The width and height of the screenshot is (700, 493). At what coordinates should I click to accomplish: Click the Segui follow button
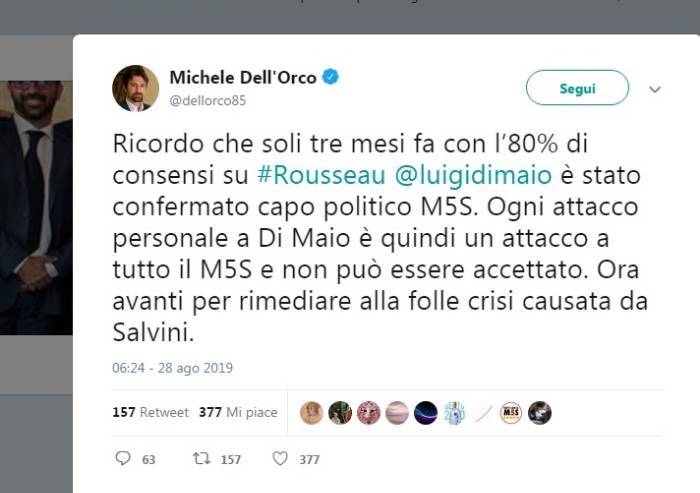pyautogui.click(x=577, y=88)
